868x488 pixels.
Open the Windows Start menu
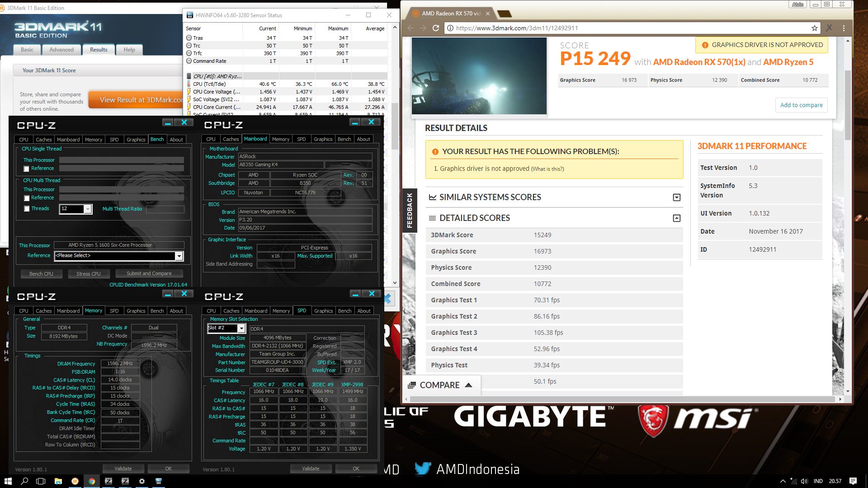click(8, 481)
